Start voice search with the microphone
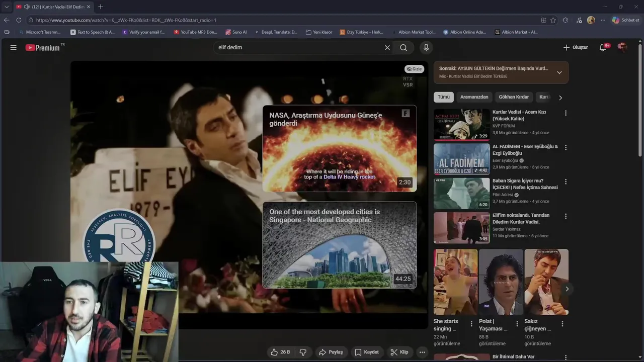The height and width of the screenshot is (362, 644). [x=426, y=47]
